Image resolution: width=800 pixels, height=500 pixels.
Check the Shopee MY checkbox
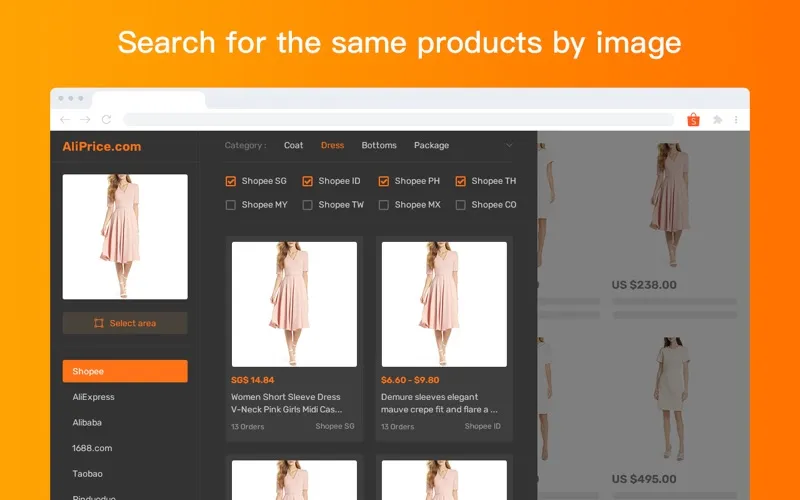coord(231,205)
